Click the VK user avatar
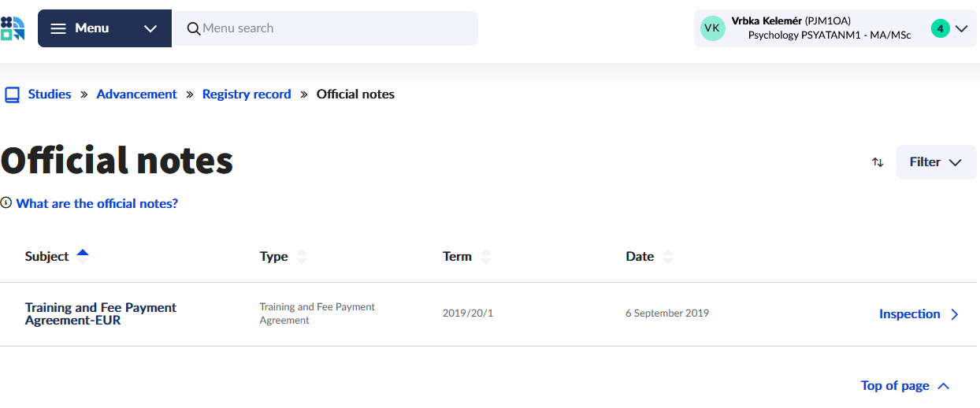The height and width of the screenshot is (408, 980). click(712, 28)
